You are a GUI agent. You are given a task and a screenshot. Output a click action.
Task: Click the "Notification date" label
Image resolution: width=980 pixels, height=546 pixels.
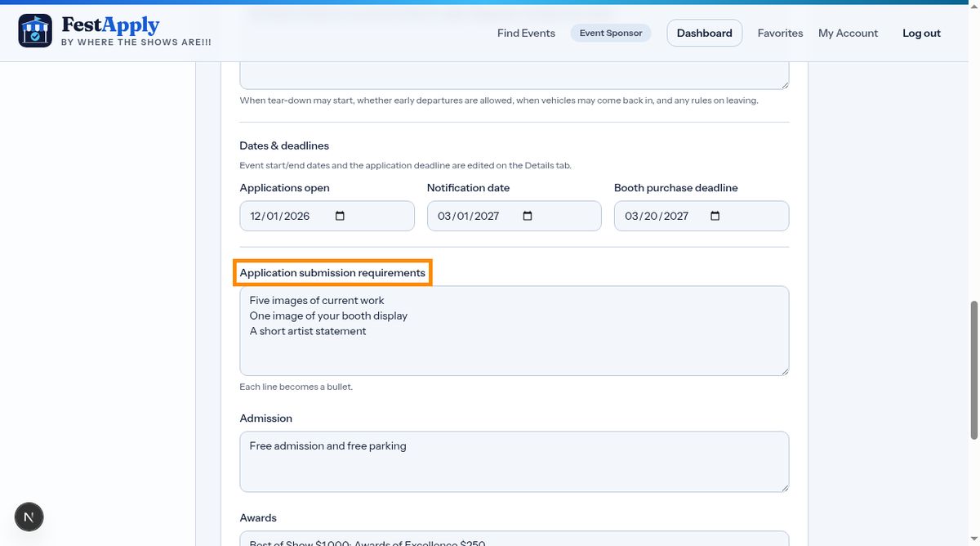468,188
